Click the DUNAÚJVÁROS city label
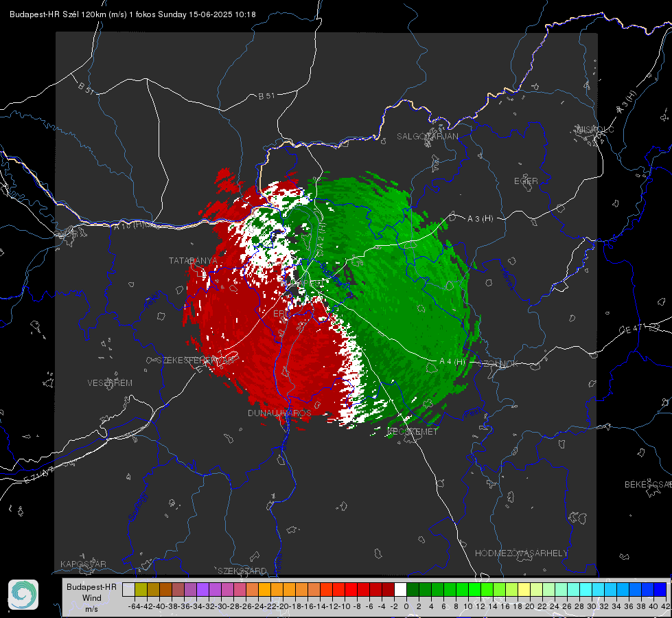Image resolution: width=672 pixels, height=618 pixels. tap(279, 413)
